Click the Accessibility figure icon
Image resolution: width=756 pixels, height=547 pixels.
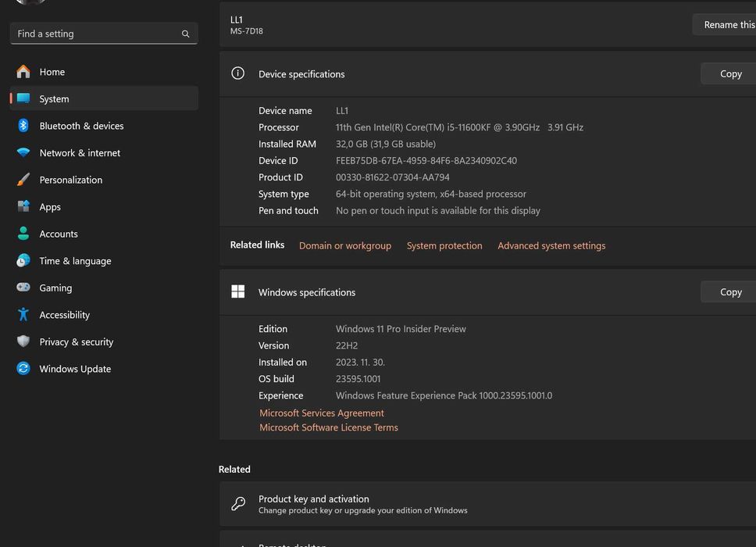click(x=23, y=315)
